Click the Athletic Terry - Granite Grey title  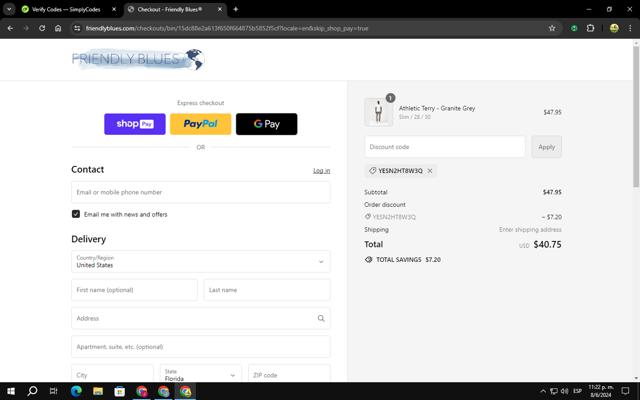tap(437, 108)
